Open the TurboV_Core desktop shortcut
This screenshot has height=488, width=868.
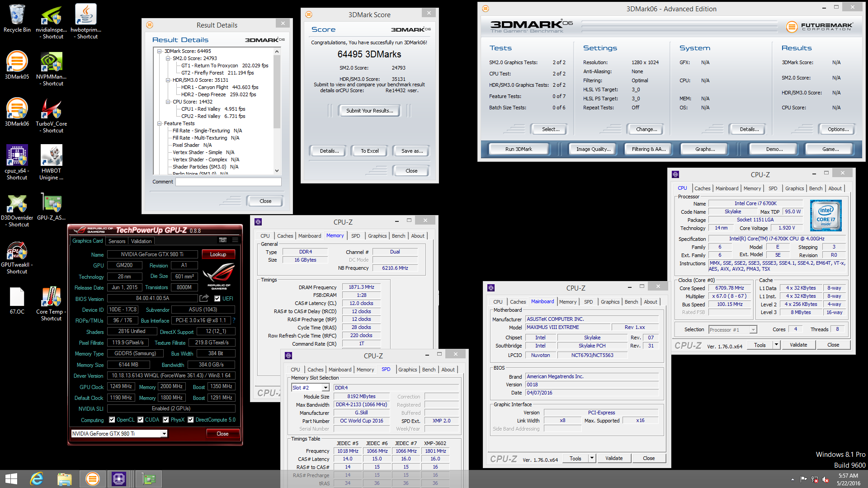point(51,115)
